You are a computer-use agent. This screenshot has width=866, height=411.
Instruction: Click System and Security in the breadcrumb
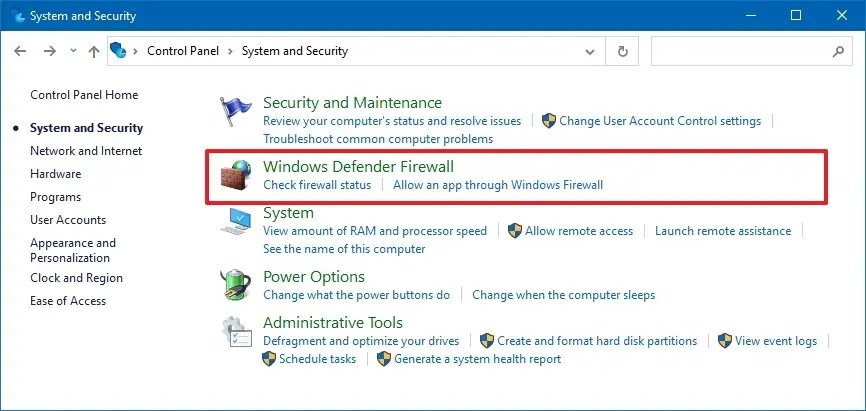pyautogui.click(x=295, y=51)
